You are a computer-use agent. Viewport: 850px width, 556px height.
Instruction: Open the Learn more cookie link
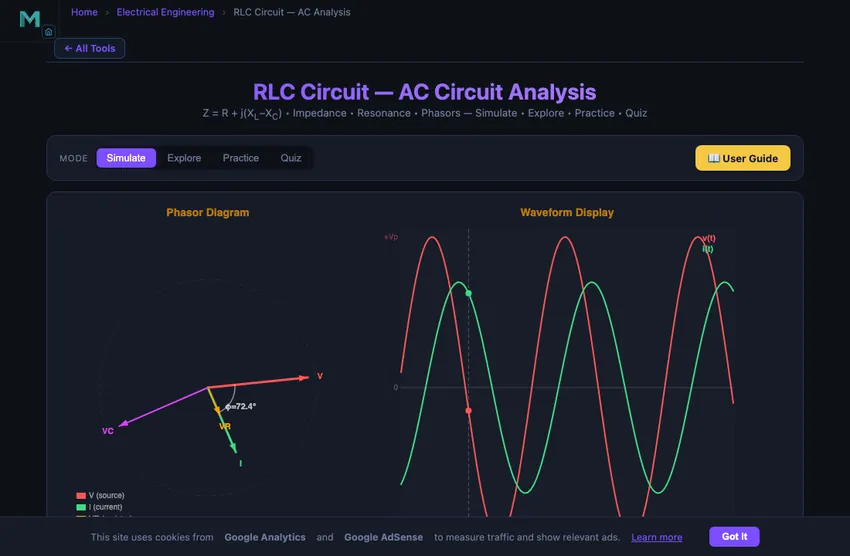[x=656, y=537]
